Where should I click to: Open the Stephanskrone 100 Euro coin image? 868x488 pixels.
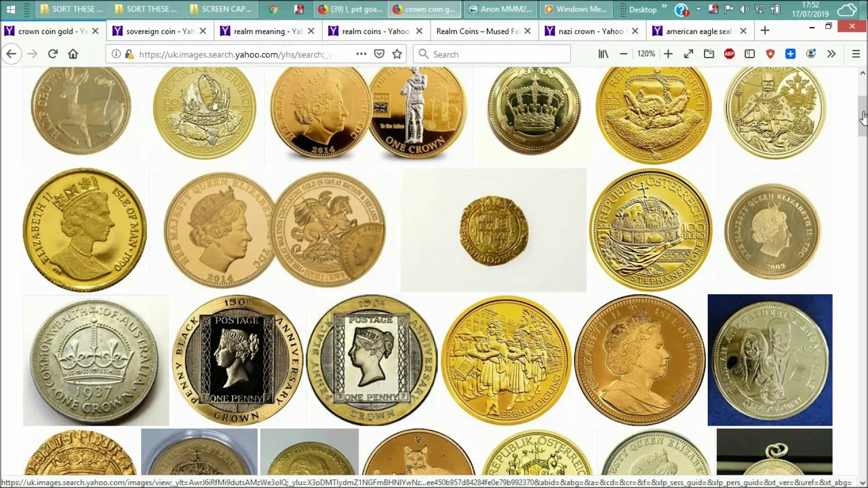tap(650, 230)
